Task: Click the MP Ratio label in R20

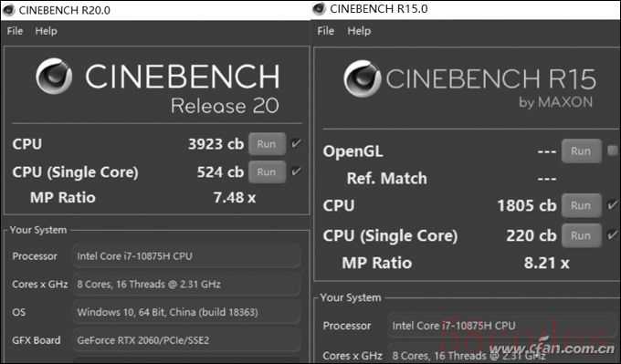Action: (63, 197)
